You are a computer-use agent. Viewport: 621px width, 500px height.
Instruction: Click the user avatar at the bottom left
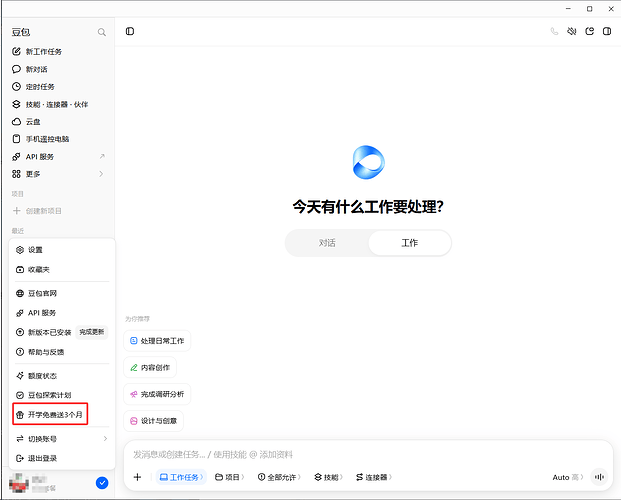[x=19, y=483]
